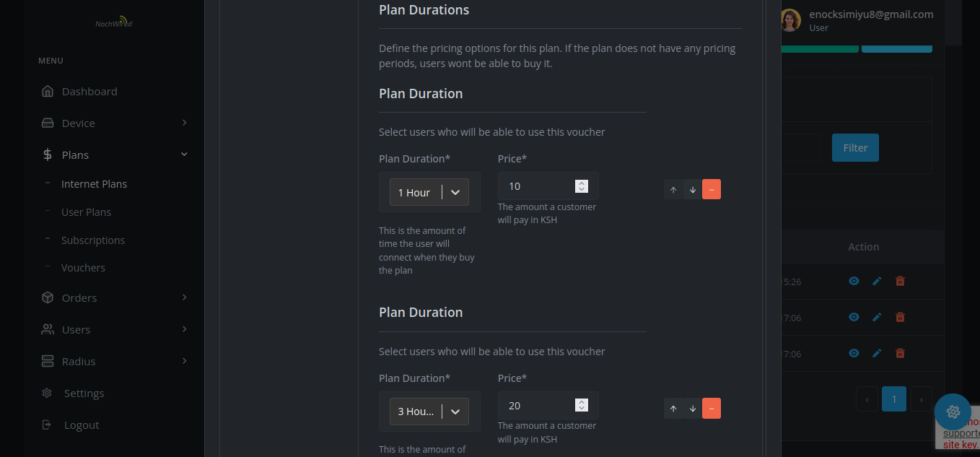
Task: Open the floating gear settings button
Action: click(953, 412)
